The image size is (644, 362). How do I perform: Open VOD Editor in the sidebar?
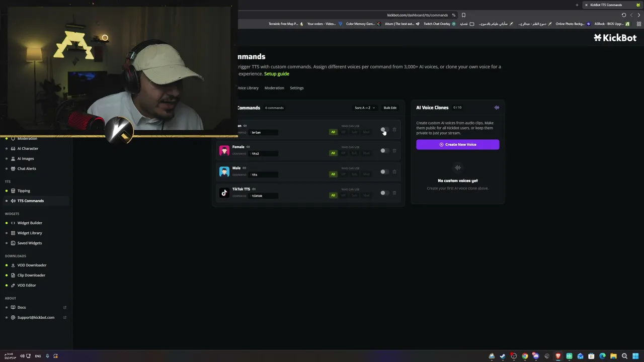[27, 285]
